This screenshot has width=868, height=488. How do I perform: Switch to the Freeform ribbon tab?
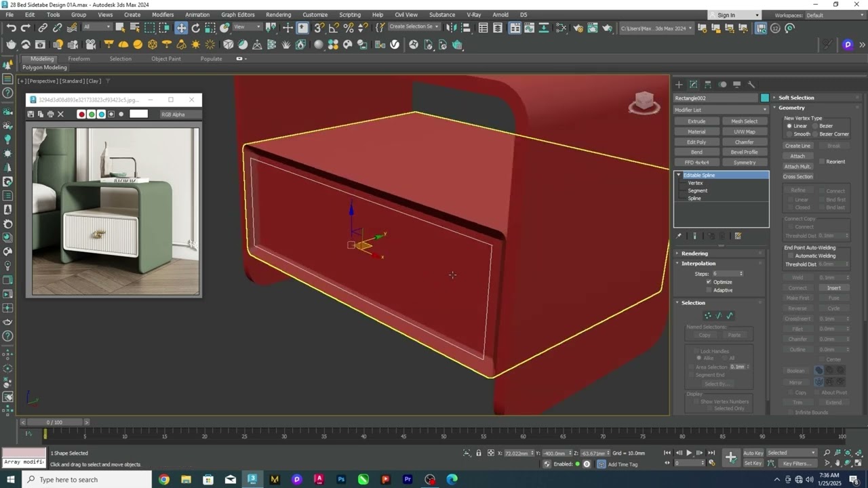point(79,59)
